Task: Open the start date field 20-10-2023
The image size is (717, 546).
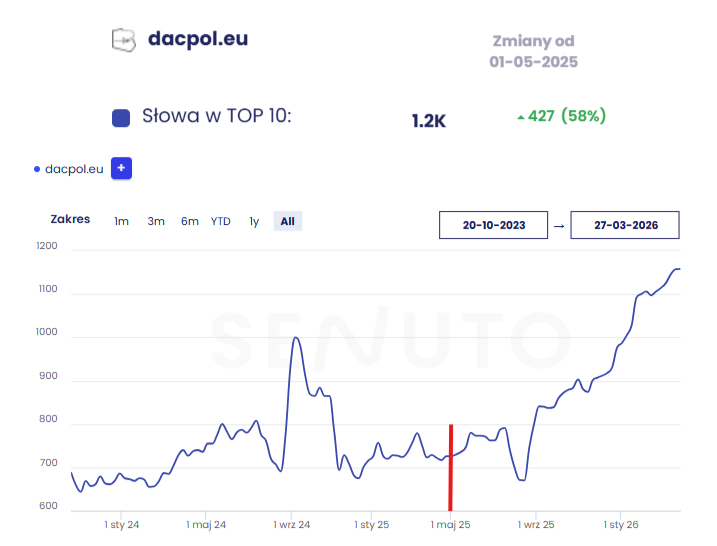Action: pyautogui.click(x=494, y=225)
